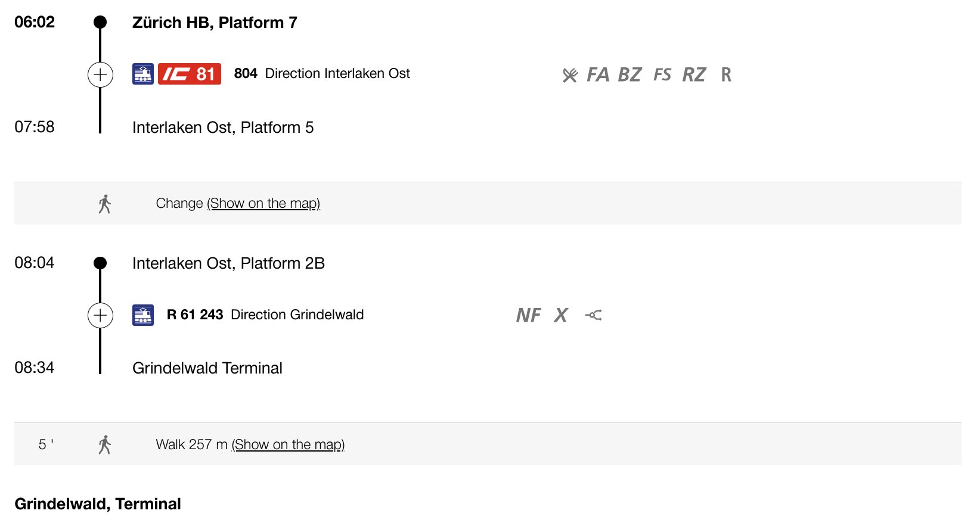Open Show on the map for Walk 257 m

point(289,444)
